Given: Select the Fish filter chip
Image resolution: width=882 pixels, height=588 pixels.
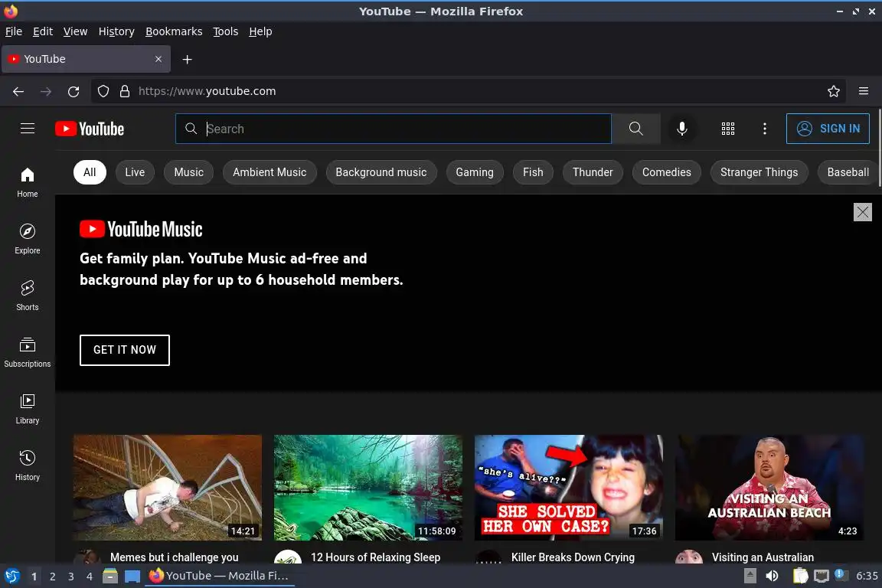Looking at the screenshot, I should coord(533,172).
